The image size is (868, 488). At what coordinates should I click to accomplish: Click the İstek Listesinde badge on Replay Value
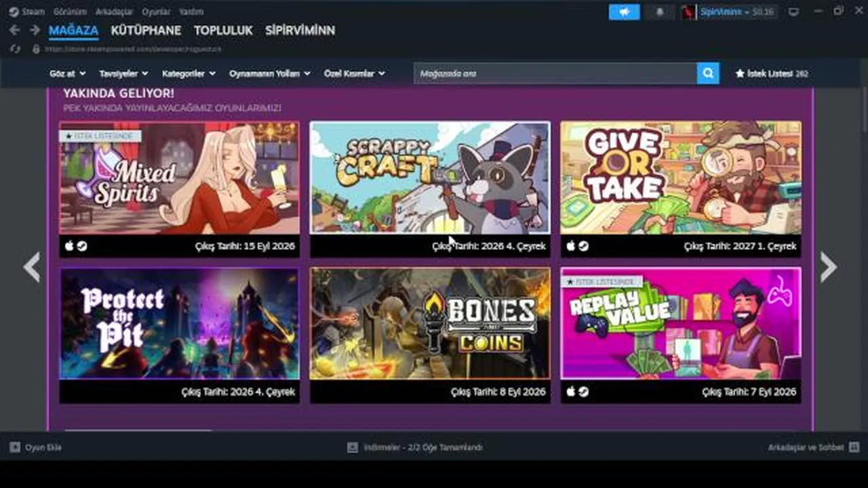click(602, 281)
